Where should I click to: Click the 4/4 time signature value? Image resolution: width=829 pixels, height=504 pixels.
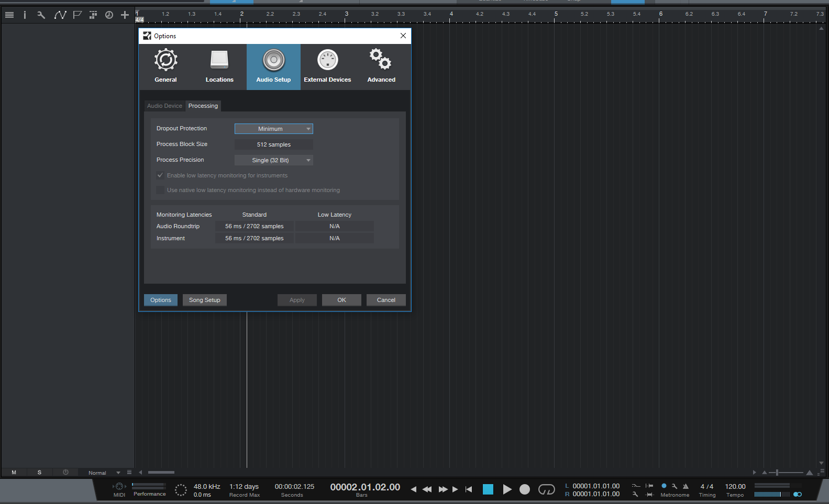tap(707, 487)
